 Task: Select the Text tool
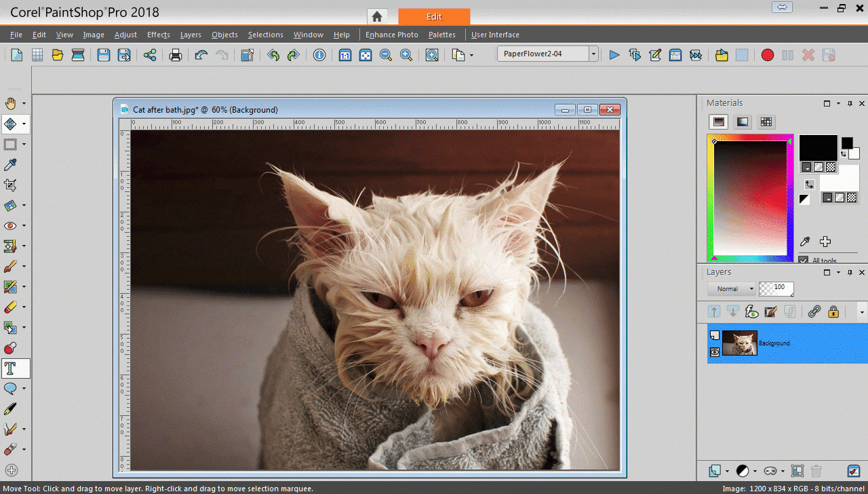click(10, 368)
